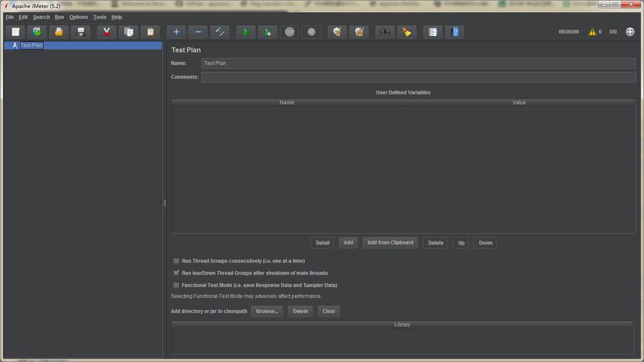This screenshot has width=644, height=362.
Task: Copy selected element using Copy icon
Action: pyautogui.click(x=129, y=32)
